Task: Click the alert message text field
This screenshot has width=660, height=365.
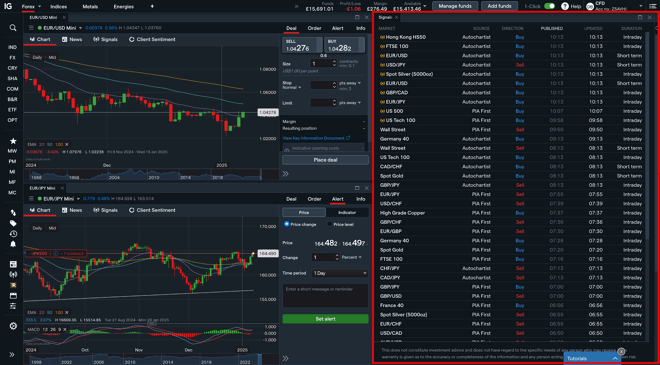Action: (x=325, y=296)
